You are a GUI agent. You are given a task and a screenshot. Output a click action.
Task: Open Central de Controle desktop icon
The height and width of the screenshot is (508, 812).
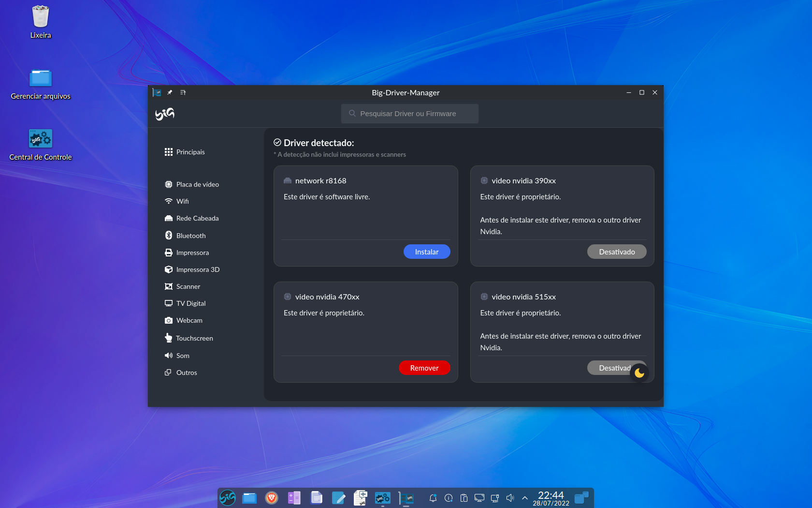pyautogui.click(x=41, y=144)
